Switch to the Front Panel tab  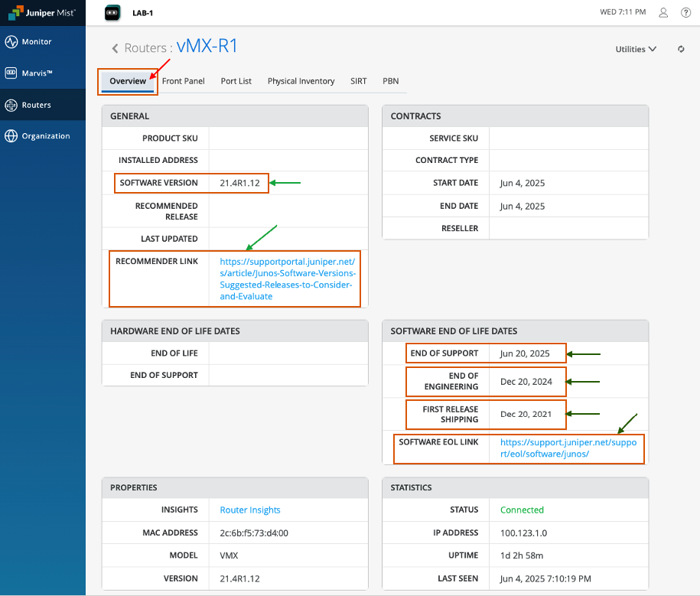183,81
